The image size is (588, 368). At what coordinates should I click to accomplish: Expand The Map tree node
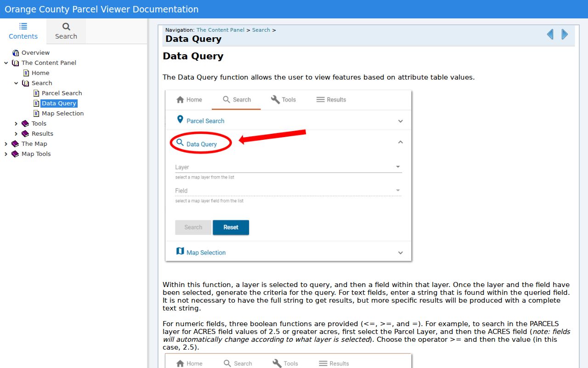pyautogui.click(x=6, y=144)
